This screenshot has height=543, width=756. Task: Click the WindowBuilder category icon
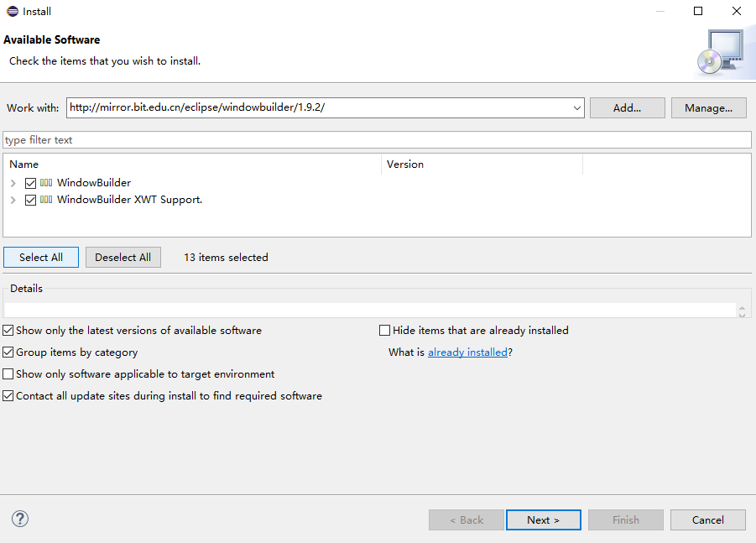(46, 183)
